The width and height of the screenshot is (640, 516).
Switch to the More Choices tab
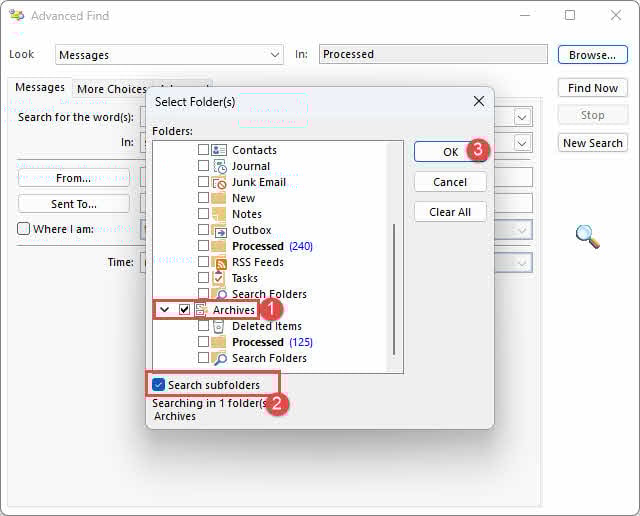pos(111,89)
